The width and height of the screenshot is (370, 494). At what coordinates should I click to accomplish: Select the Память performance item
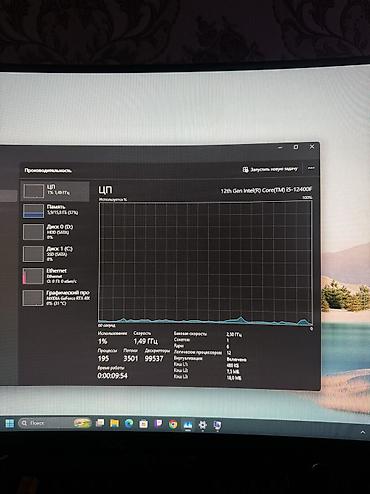(x=55, y=211)
